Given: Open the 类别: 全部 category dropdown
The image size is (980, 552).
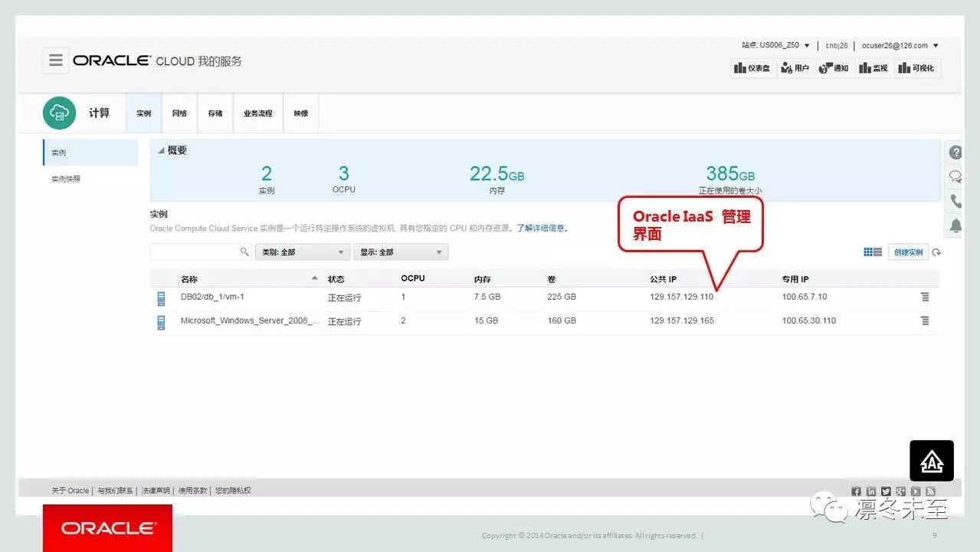Looking at the screenshot, I should pos(303,251).
